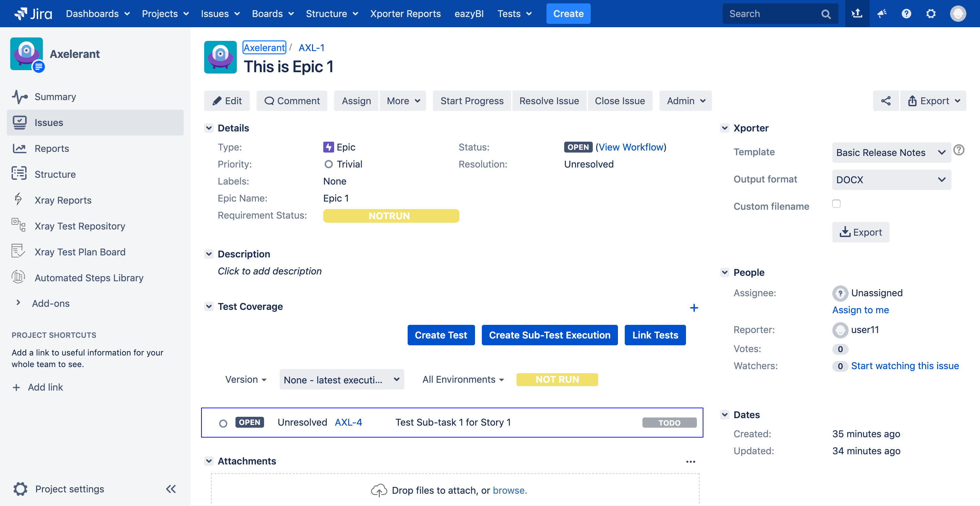Click Create Test button in Test Coverage
The height and width of the screenshot is (506, 980).
click(440, 334)
